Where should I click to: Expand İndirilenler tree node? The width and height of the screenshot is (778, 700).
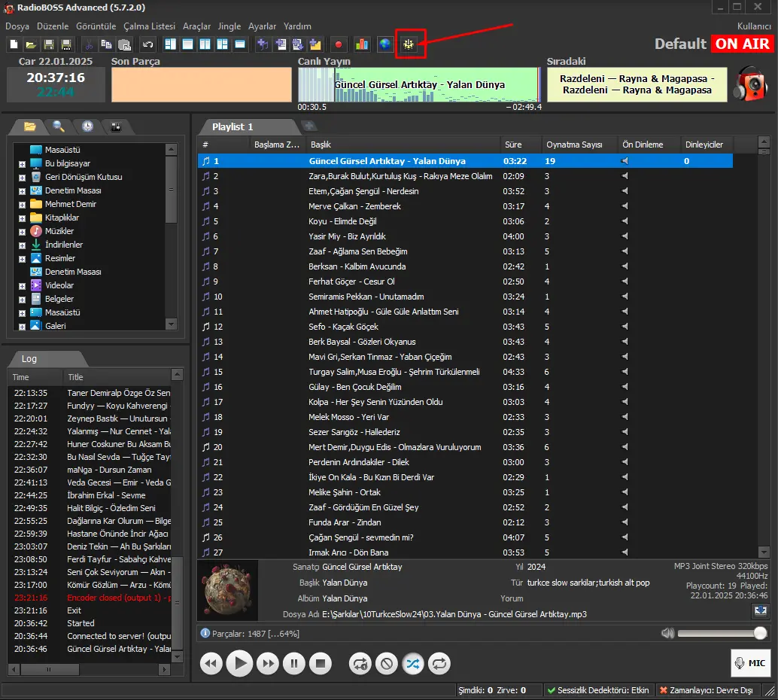(x=22, y=245)
